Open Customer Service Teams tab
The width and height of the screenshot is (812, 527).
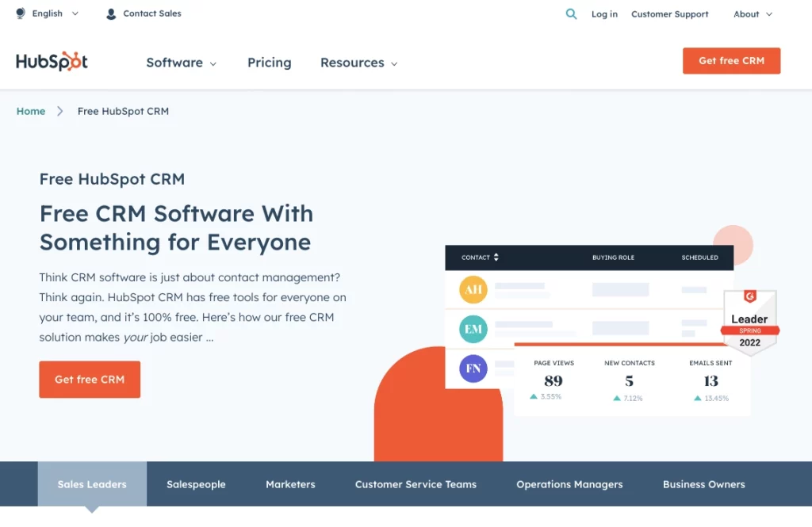[x=416, y=484]
